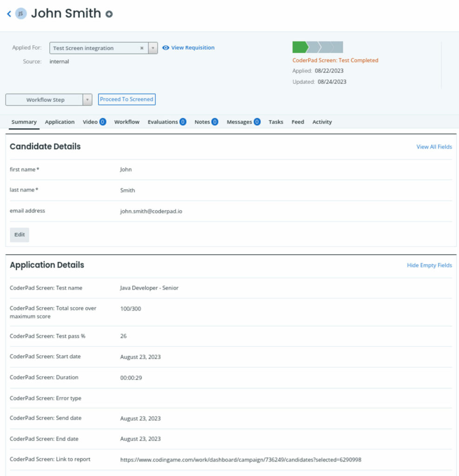
Task: Click the plus icon after John Smith's name
Action: click(x=108, y=14)
